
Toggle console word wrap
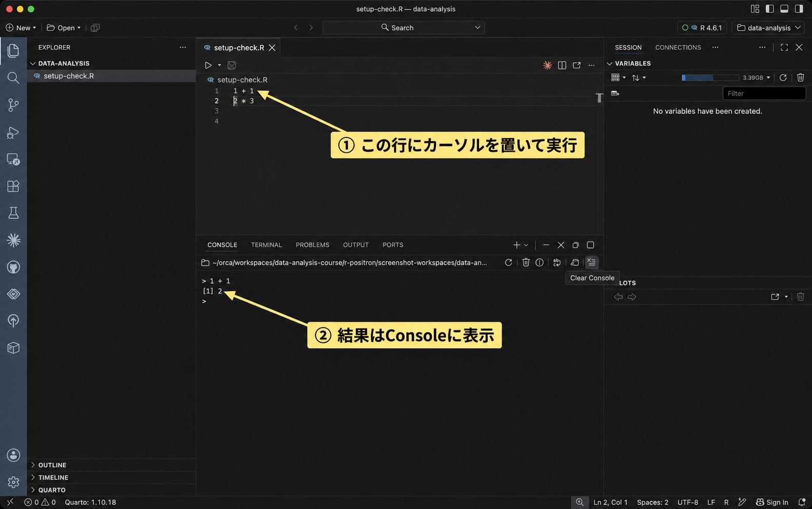click(557, 262)
